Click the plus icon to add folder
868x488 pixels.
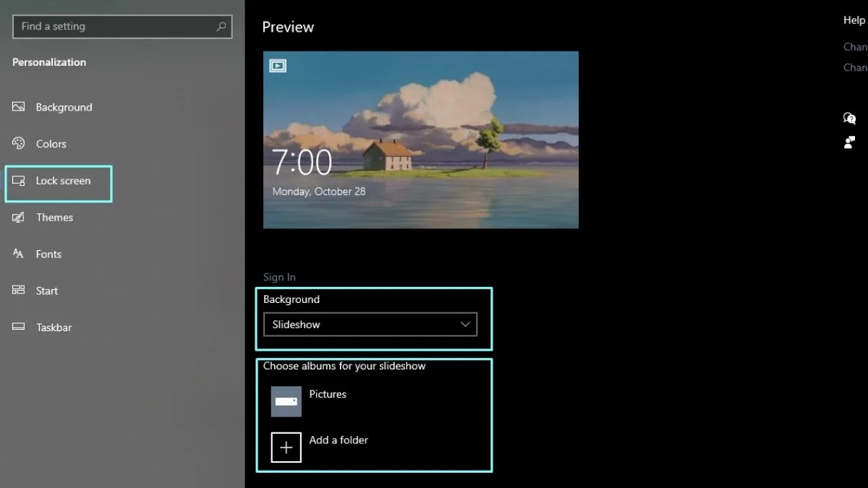(286, 448)
